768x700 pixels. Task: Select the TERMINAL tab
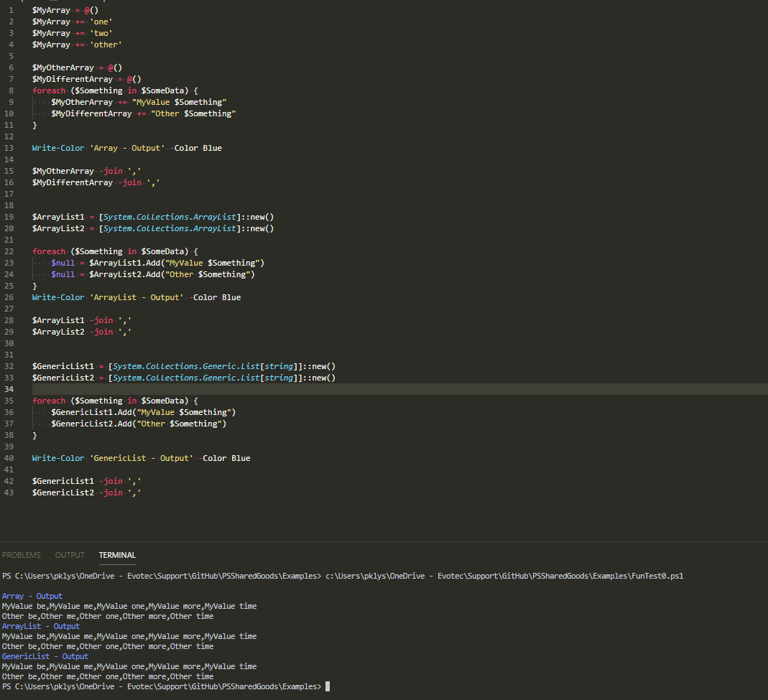click(117, 554)
